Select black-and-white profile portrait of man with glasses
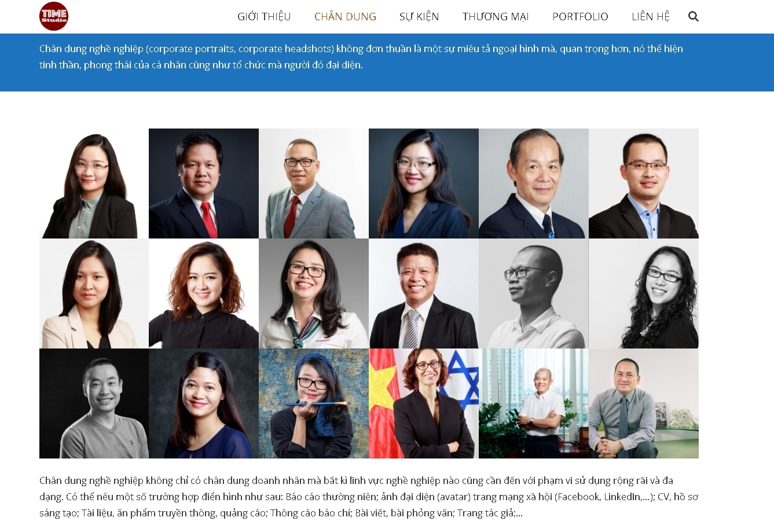 tap(534, 293)
